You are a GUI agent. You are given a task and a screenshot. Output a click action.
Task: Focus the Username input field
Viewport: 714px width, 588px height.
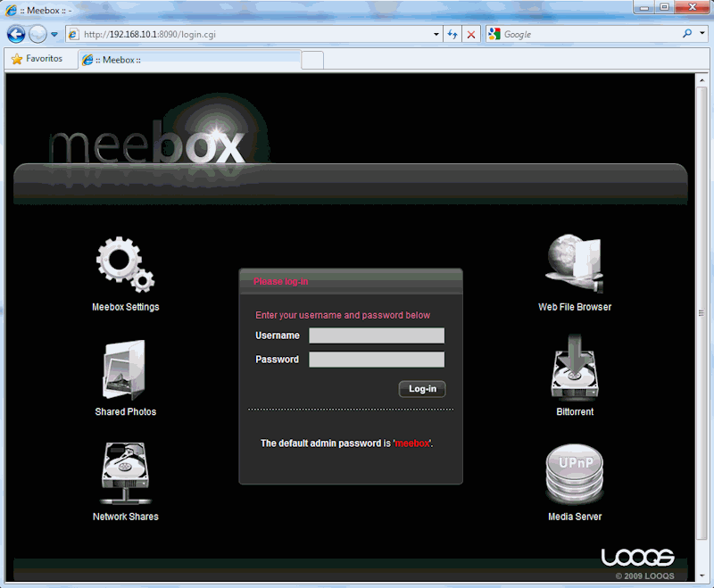click(x=377, y=335)
